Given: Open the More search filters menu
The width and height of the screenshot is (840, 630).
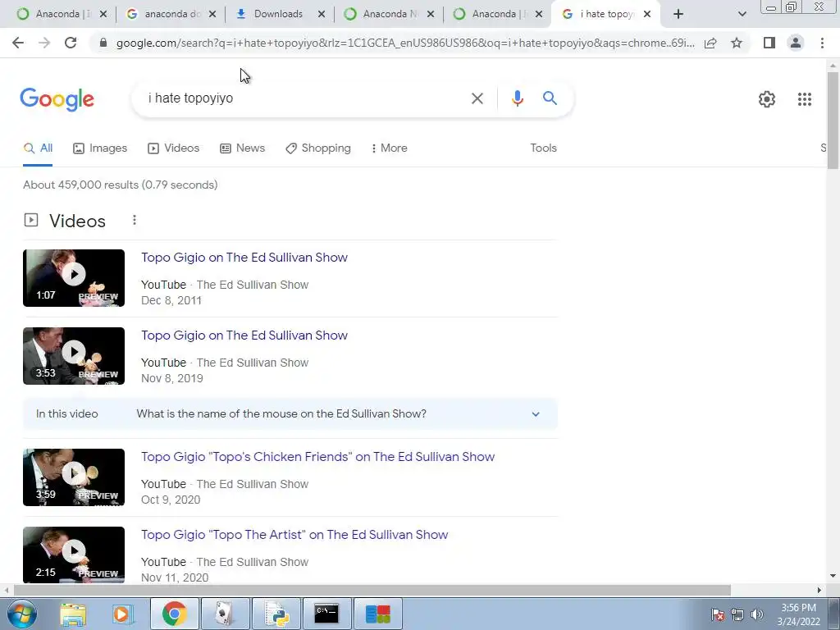Looking at the screenshot, I should (389, 148).
